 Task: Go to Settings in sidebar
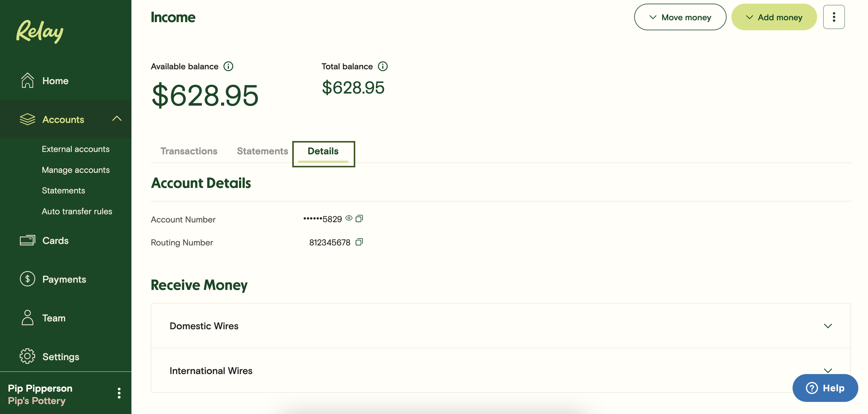pyautogui.click(x=61, y=356)
